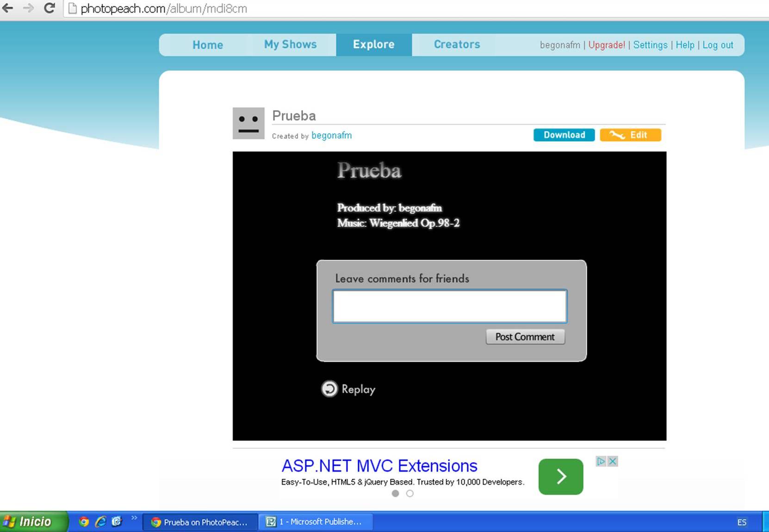Close the ad with X icon
The image size is (769, 532).
click(613, 461)
